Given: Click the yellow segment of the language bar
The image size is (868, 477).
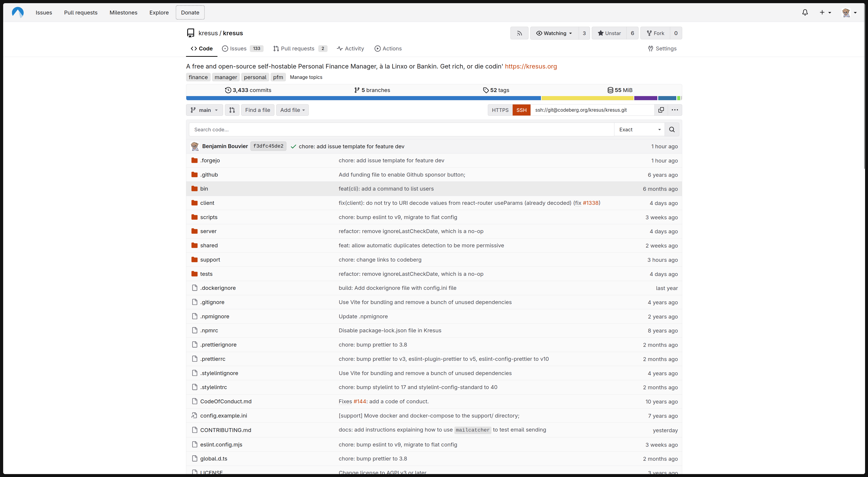Looking at the screenshot, I should pyautogui.click(x=588, y=98).
